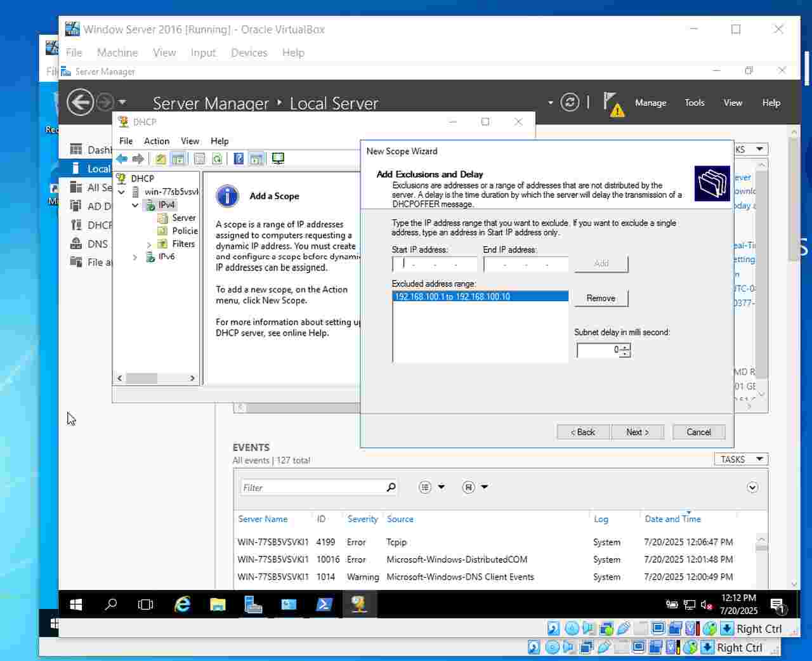
Task: Click the Server Manager back navigation arrow
Action: (81, 102)
